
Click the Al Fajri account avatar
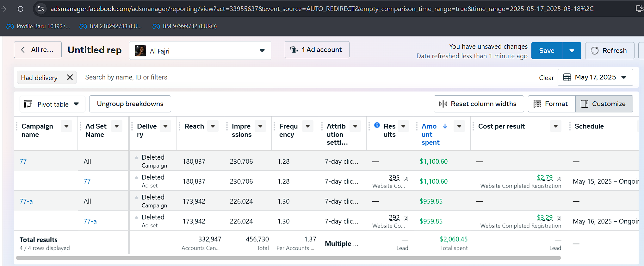140,51
